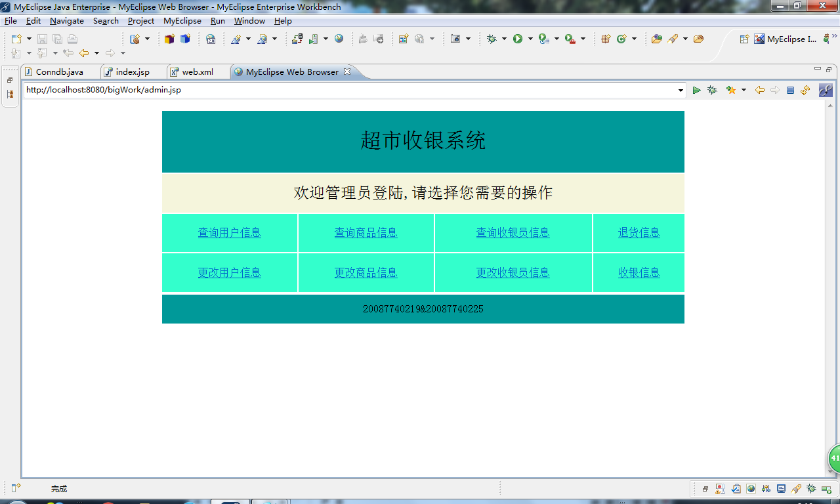
Task: Open the 查询收银员信息 link
Action: (x=513, y=232)
